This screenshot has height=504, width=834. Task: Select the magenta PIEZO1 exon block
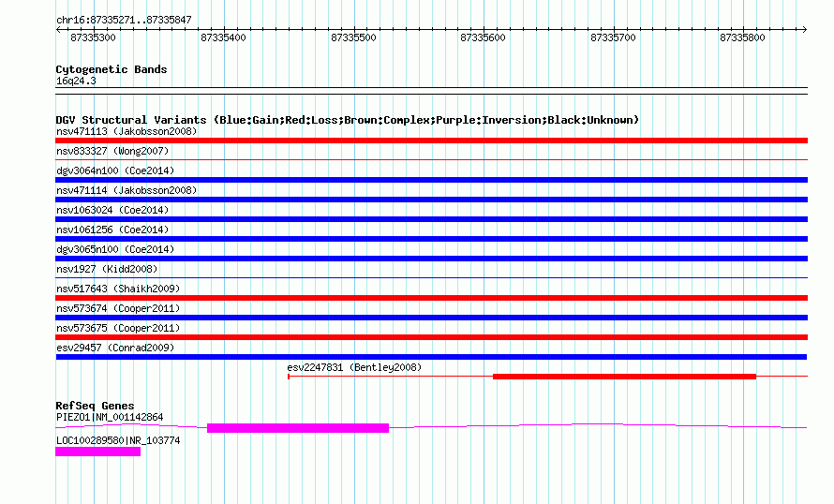[x=298, y=428]
